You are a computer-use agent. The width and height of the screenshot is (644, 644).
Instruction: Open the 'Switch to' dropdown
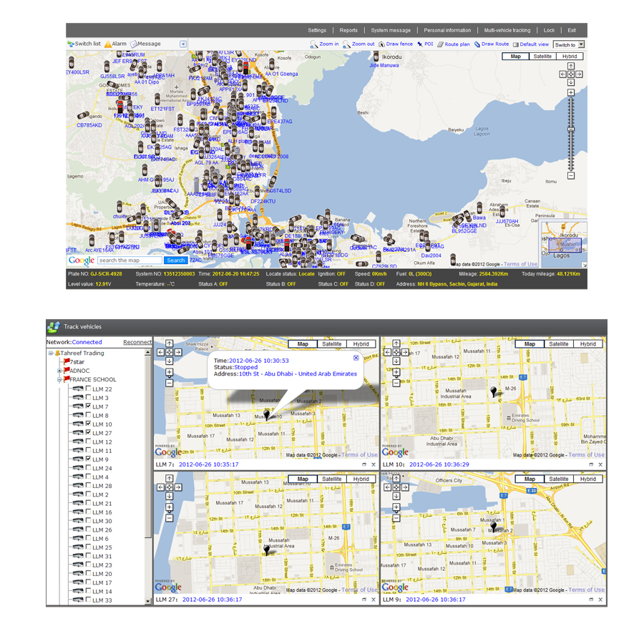tap(568, 45)
